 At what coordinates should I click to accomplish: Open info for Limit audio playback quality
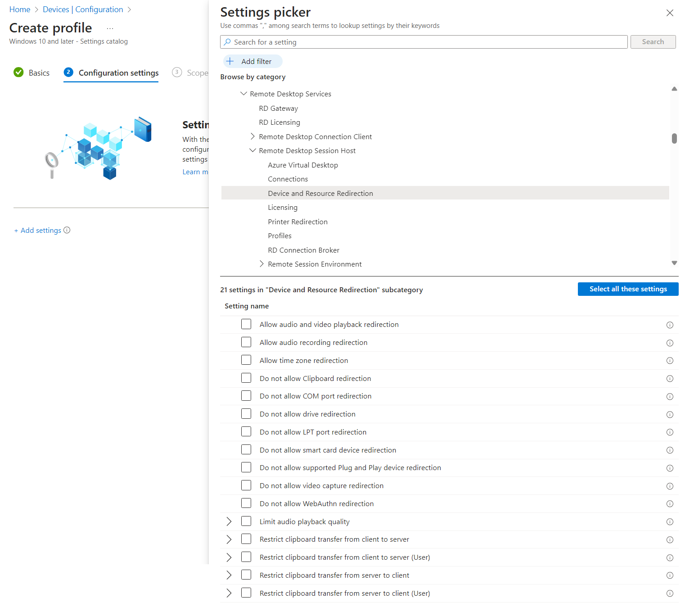point(670,521)
